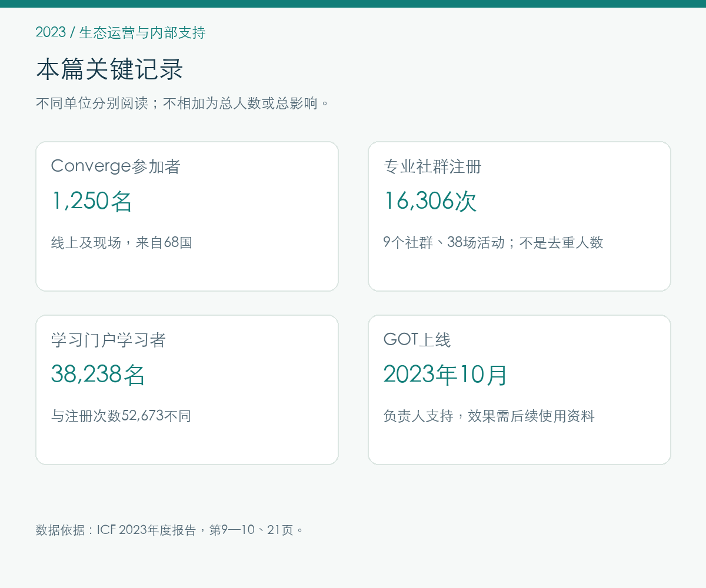
Task: Click the breadcrumb '2023 / 生态运营与内部支持'
Action: pyautogui.click(x=121, y=32)
